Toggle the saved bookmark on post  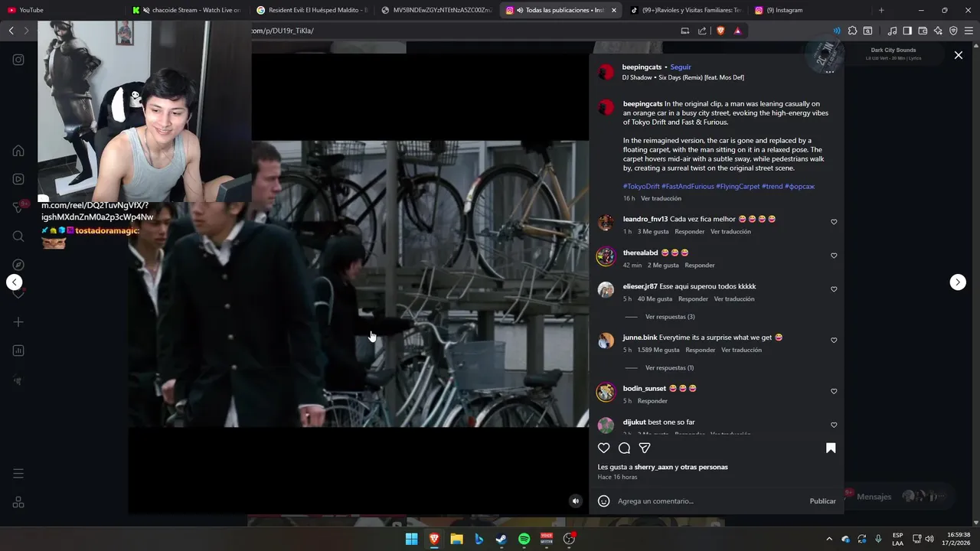(831, 448)
